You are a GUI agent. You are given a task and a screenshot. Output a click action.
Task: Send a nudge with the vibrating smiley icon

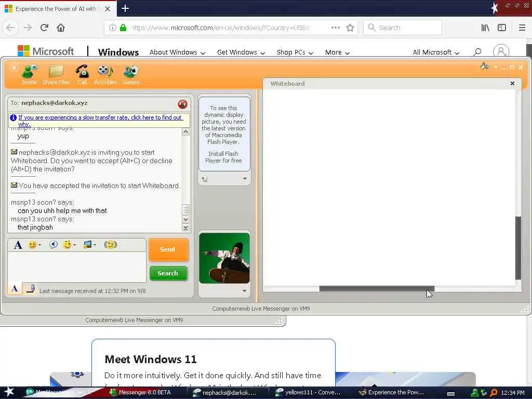(x=111, y=245)
